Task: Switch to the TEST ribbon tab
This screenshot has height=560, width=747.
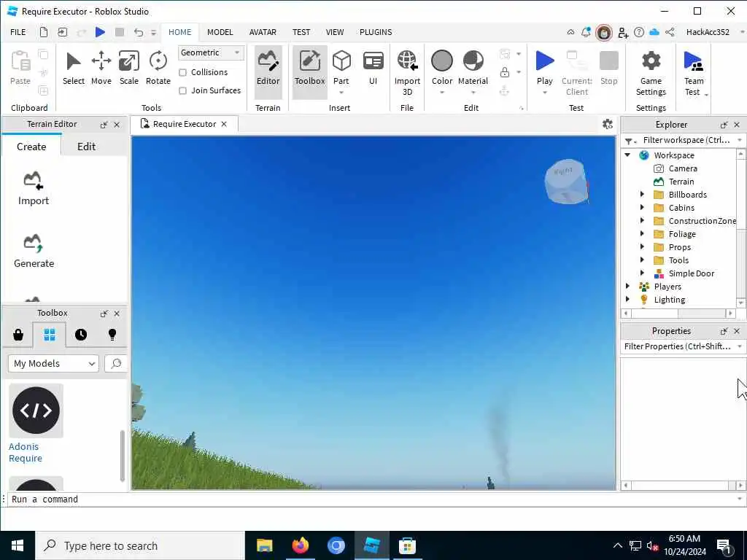Action: click(301, 32)
